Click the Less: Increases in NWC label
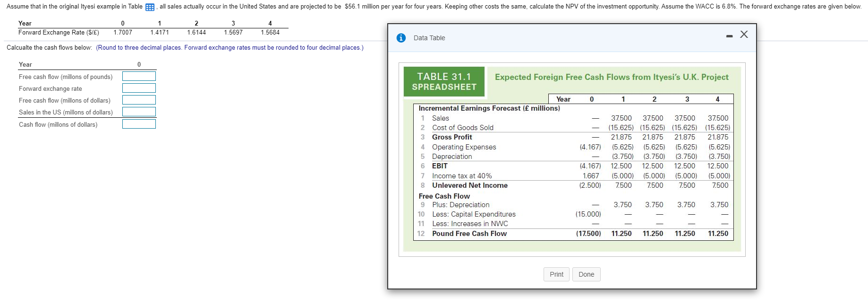The image size is (868, 306). click(470, 224)
